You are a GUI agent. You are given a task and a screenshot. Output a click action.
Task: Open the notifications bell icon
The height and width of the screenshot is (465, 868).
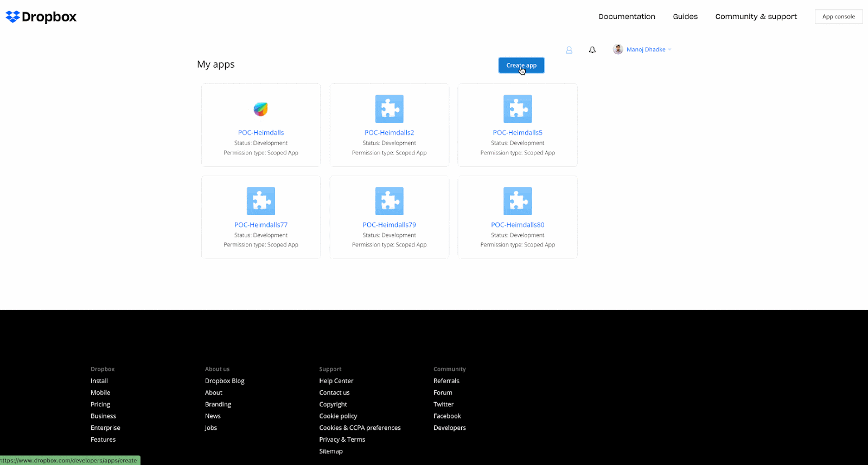pyautogui.click(x=592, y=50)
